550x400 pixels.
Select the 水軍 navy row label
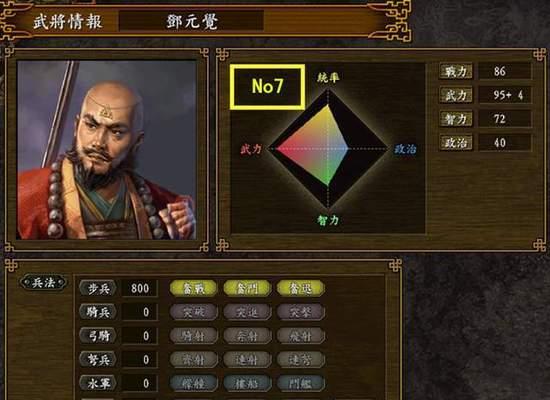click(98, 383)
